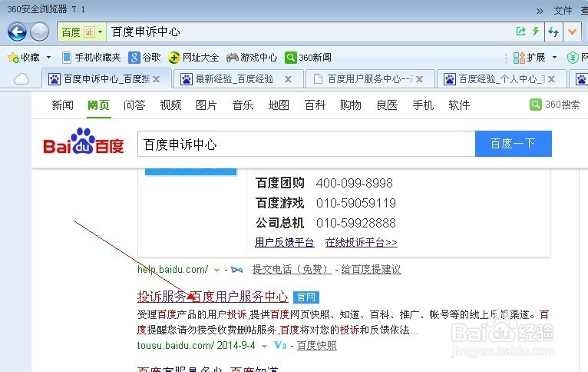Click the Baidu search box with 百度申诉中心
The image size is (588, 372).
(x=306, y=144)
